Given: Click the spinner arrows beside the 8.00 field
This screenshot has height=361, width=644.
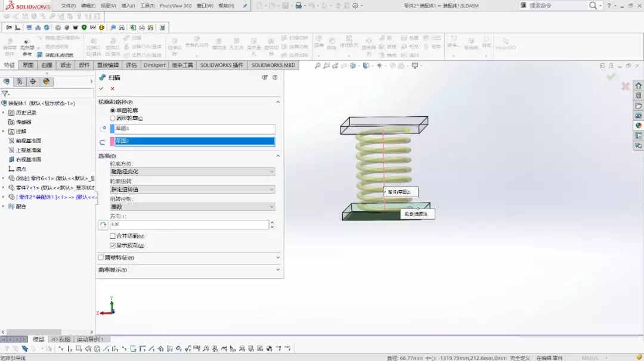Looking at the screenshot, I should 272,225.
